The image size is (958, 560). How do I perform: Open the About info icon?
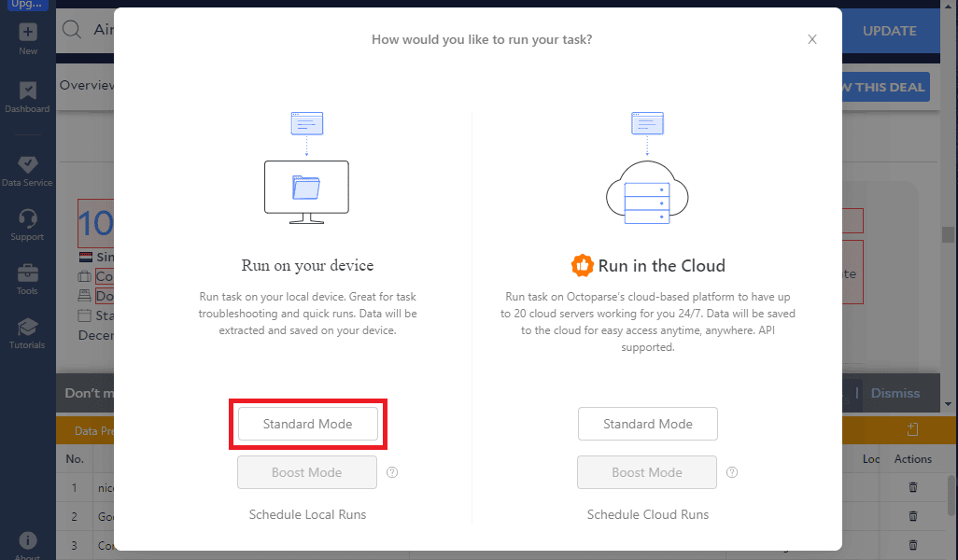pyautogui.click(x=27, y=540)
